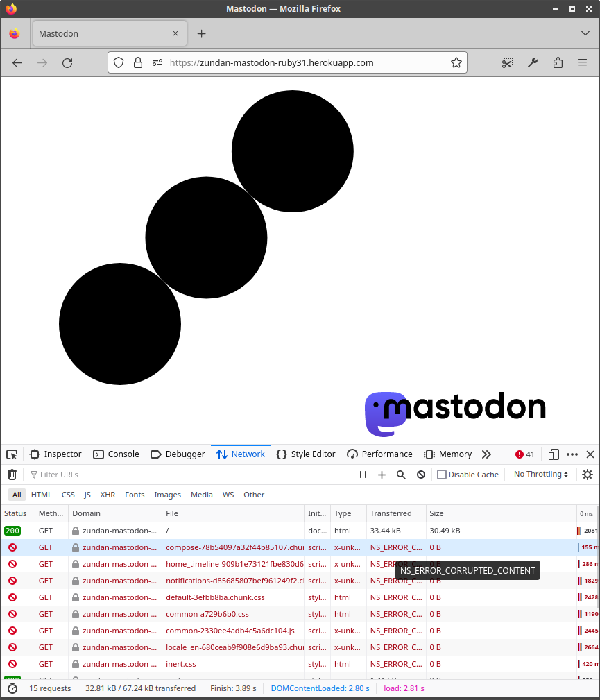
Task: Open the Style Editor panel
Action: [x=306, y=454]
